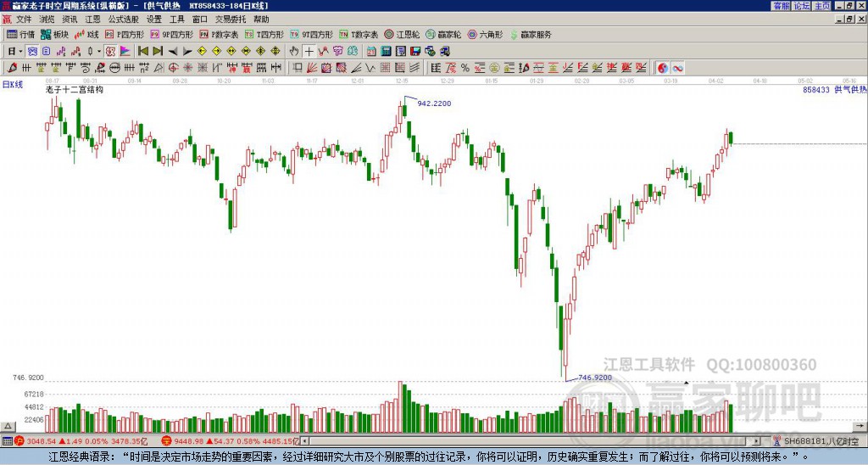Toggle the yin-yang icon
Image resolution: width=868 pixels, height=465 pixels.
(x=663, y=68)
